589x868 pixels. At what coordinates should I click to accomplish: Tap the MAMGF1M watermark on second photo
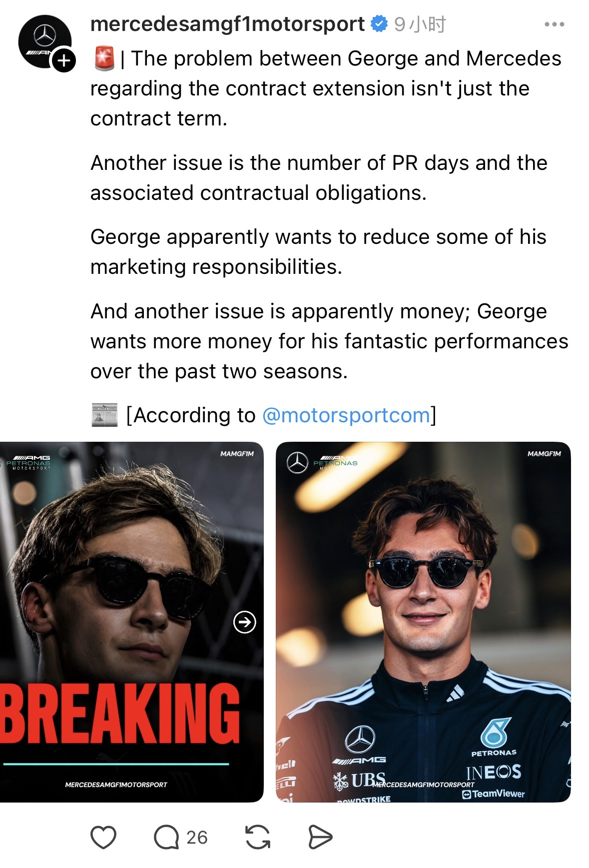click(544, 454)
